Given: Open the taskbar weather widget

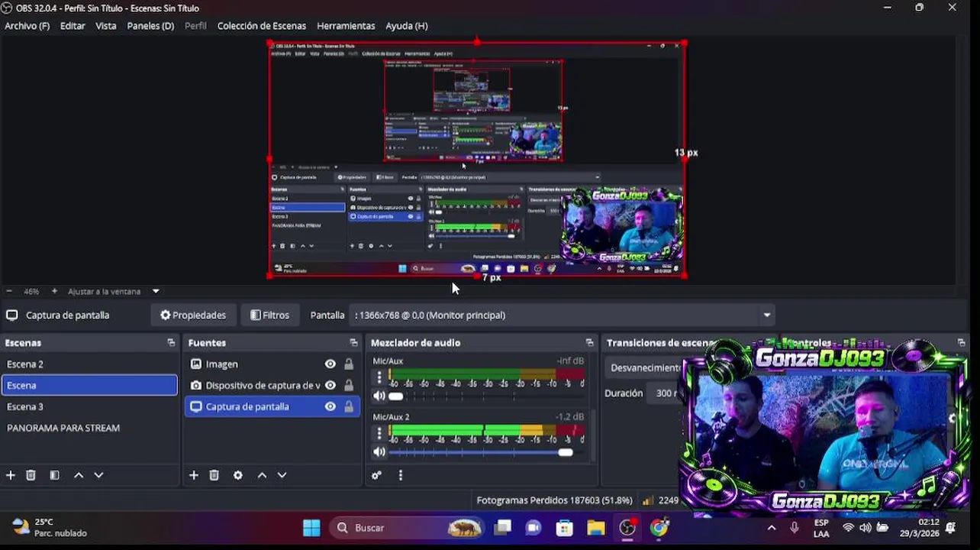Looking at the screenshot, I should pyautogui.click(x=50, y=528).
